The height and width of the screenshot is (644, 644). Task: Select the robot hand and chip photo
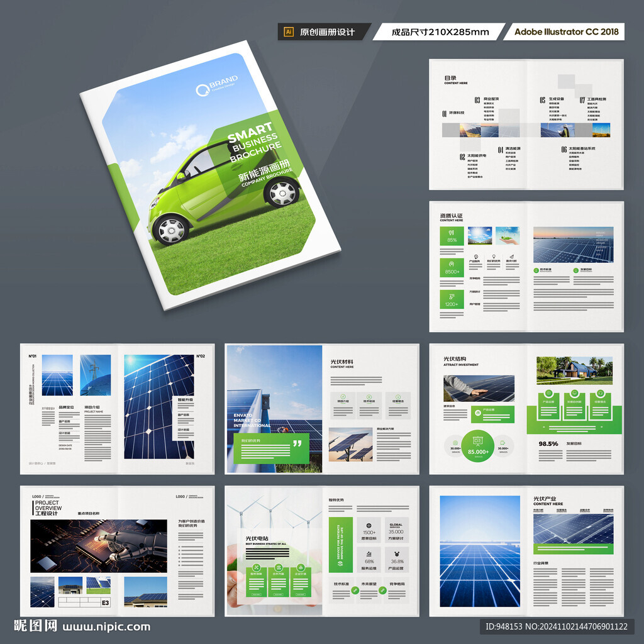coord(99,547)
